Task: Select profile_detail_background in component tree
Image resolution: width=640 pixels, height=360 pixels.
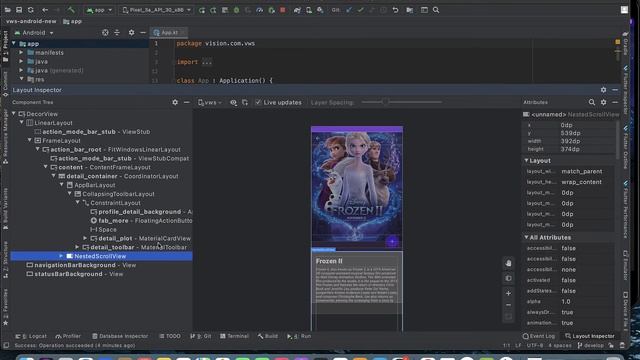Action: point(142,212)
